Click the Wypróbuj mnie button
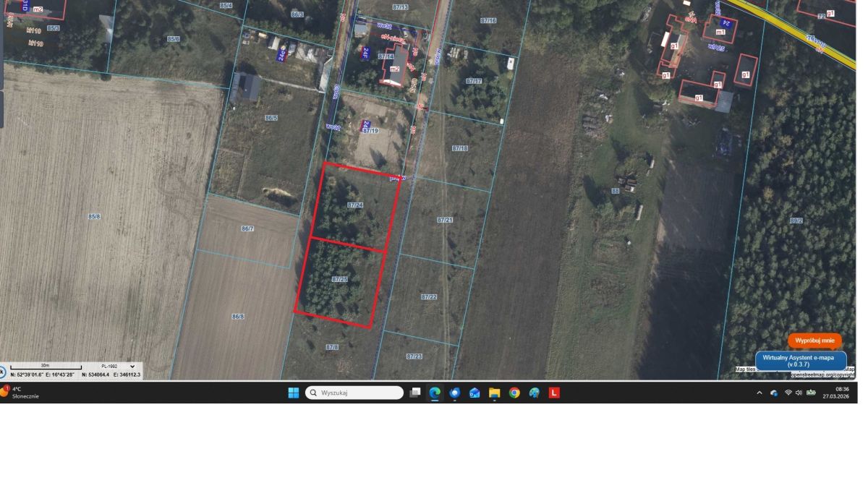 [x=814, y=341]
